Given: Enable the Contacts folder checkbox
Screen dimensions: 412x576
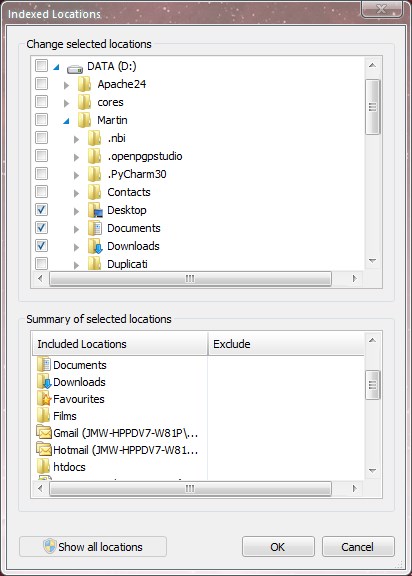Looking at the screenshot, I should click(x=41, y=191).
